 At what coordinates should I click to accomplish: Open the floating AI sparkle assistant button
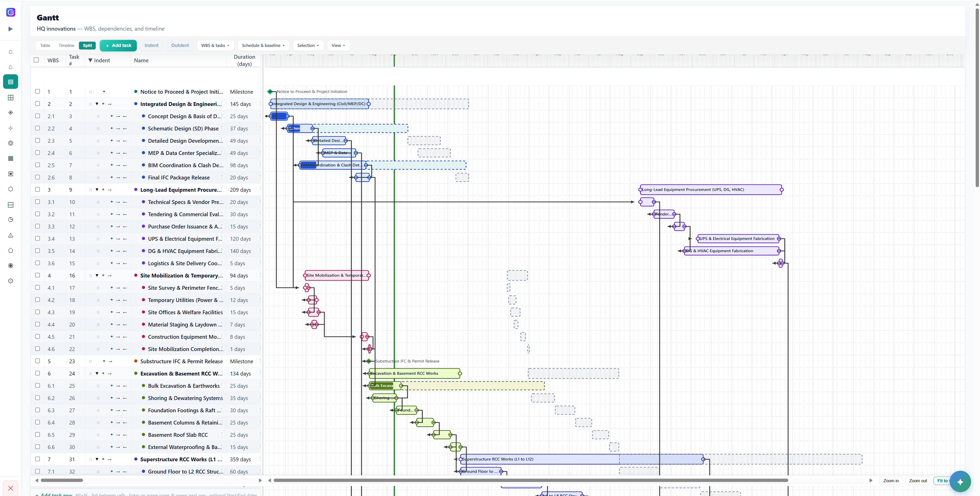tap(960, 481)
